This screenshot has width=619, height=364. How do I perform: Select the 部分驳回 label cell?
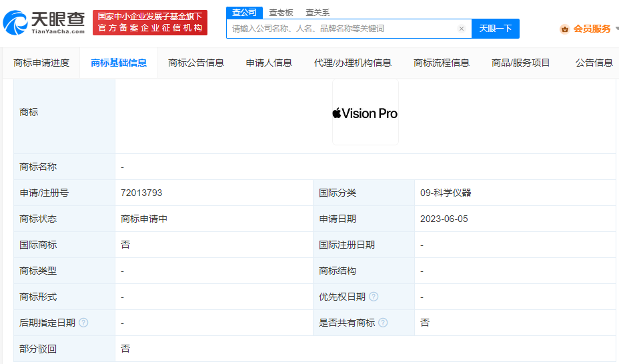coord(64,349)
